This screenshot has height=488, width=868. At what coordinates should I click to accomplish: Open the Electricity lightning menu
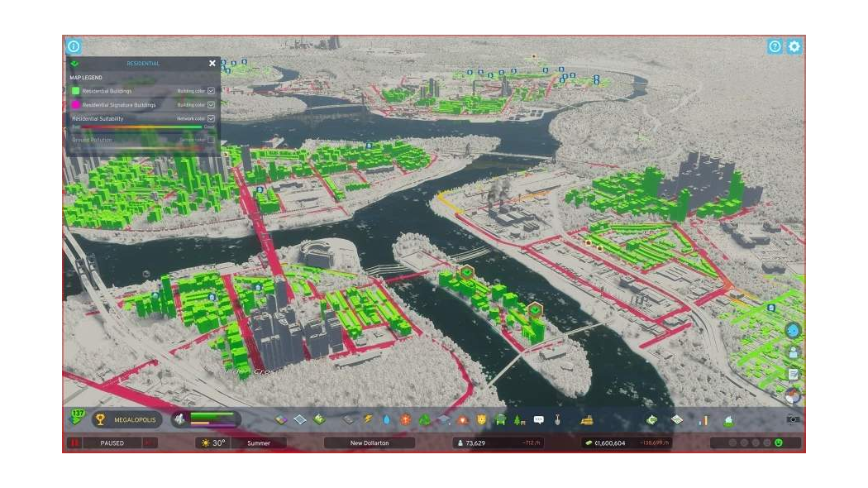[x=368, y=420]
